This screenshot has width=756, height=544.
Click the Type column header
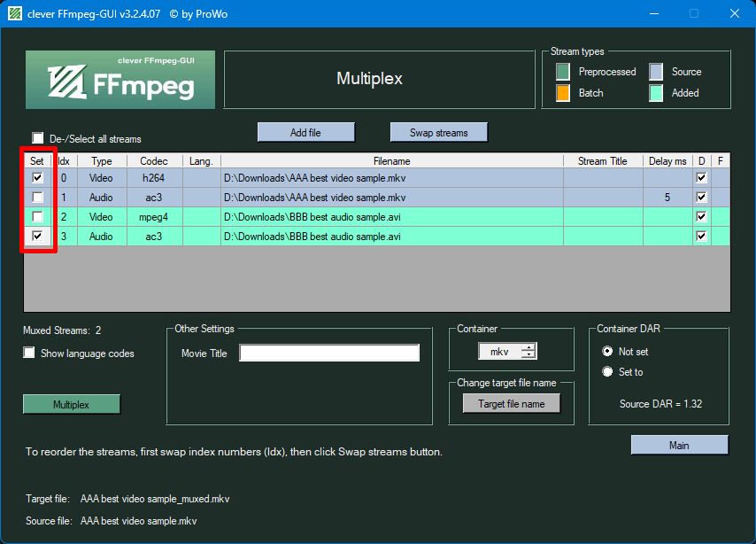(102, 160)
